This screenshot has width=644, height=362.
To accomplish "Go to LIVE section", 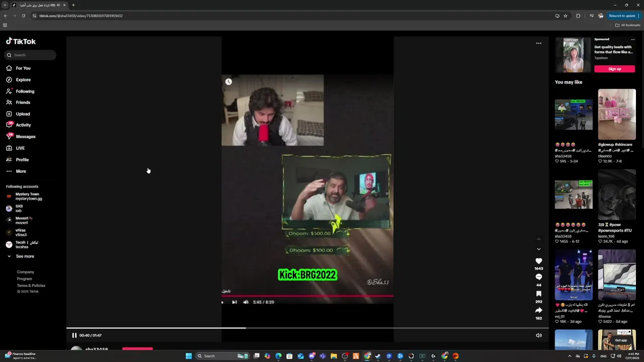I will [x=15, y=148].
